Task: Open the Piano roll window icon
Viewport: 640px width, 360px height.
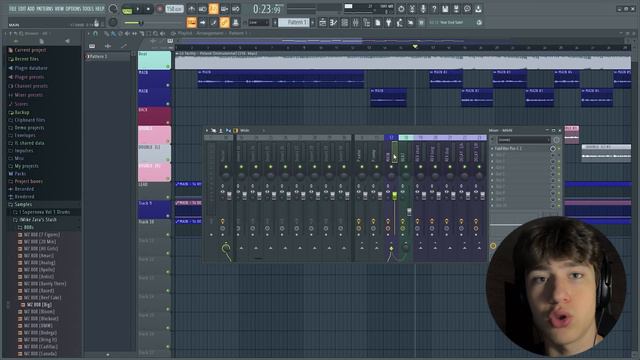Action: pyautogui.click(x=333, y=23)
